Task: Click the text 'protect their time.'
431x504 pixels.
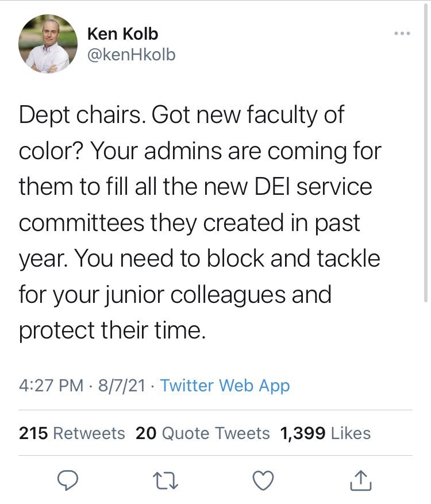Action: (111, 330)
